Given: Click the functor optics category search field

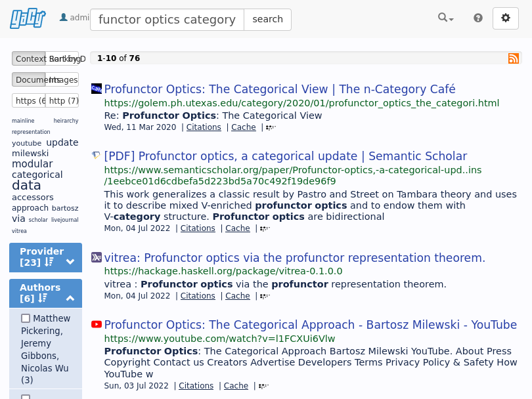Looking at the screenshot, I should 167,20.
